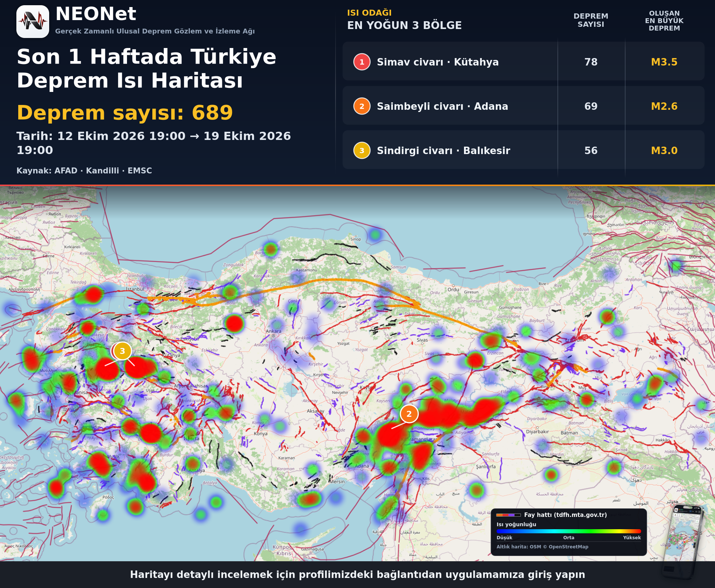Click the DEPREM SAYISI column header
The height and width of the screenshot is (588, 715).
[x=591, y=20]
